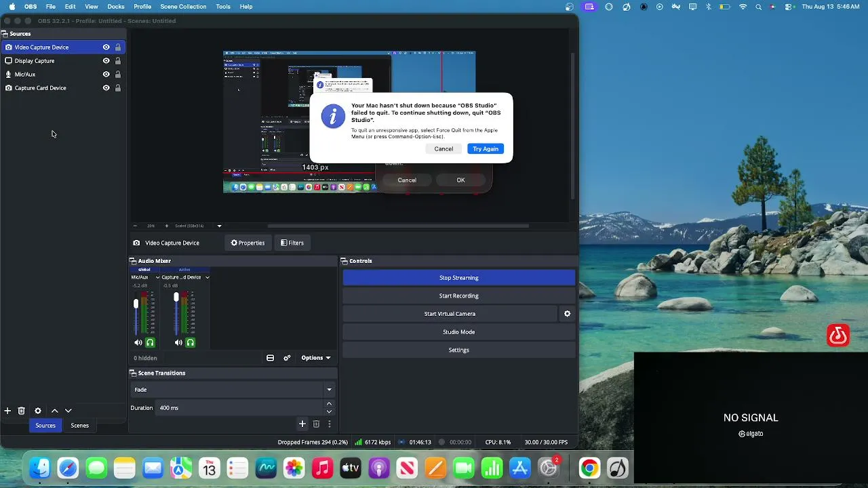Open Filters for Video Capture Device
The image size is (868, 488).
pyautogui.click(x=292, y=243)
